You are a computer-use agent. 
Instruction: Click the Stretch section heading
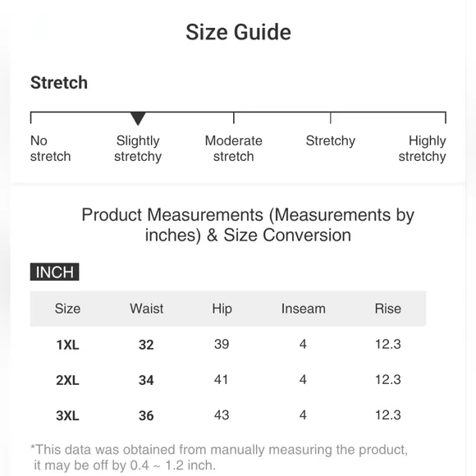(x=59, y=83)
